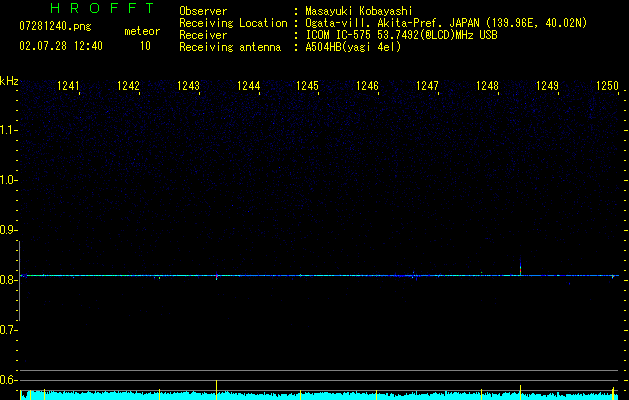Click the HROFFT title text

(103, 8)
